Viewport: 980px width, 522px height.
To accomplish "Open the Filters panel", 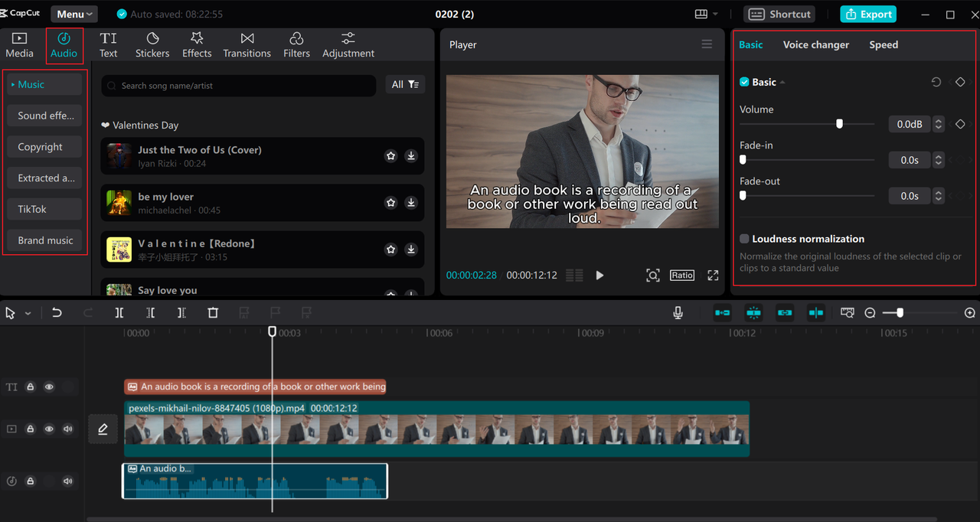I will click(x=296, y=45).
